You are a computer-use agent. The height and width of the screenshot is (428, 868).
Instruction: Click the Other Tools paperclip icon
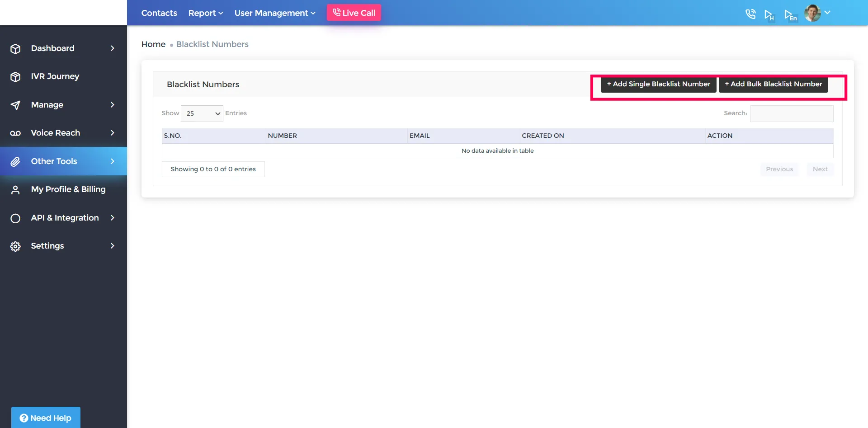coord(15,162)
